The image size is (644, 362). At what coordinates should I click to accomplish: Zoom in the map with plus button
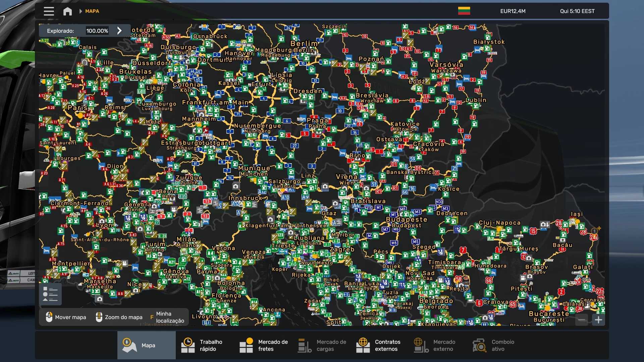pyautogui.click(x=598, y=320)
